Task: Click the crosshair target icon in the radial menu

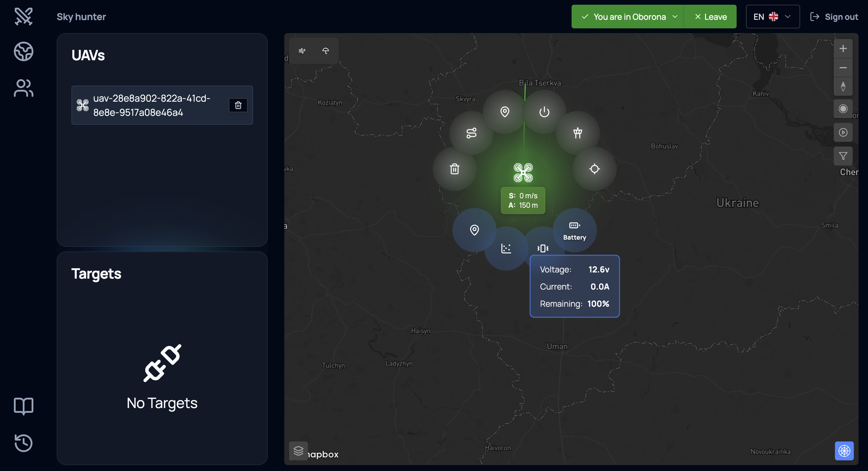Action: pyautogui.click(x=594, y=169)
